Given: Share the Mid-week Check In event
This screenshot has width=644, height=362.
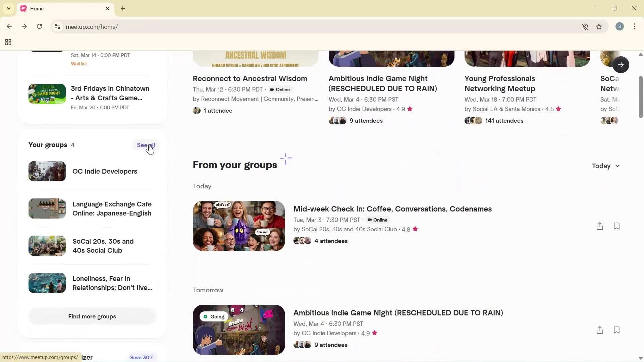Looking at the screenshot, I should [x=600, y=226].
